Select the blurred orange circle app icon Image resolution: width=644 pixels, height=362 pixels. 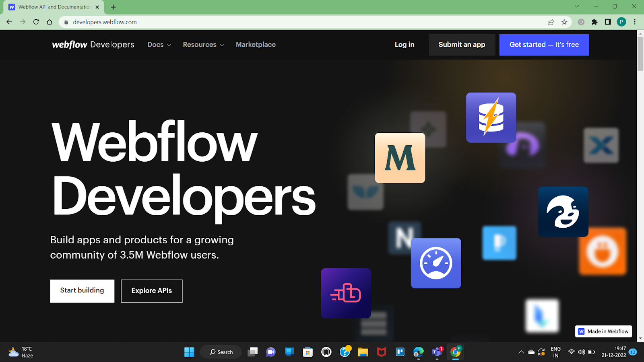(603, 251)
